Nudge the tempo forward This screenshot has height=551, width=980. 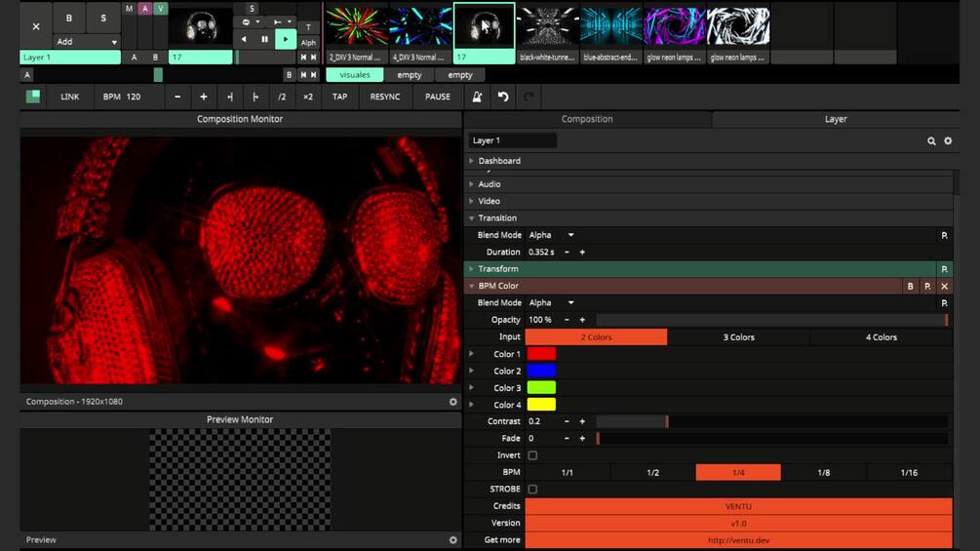[255, 97]
